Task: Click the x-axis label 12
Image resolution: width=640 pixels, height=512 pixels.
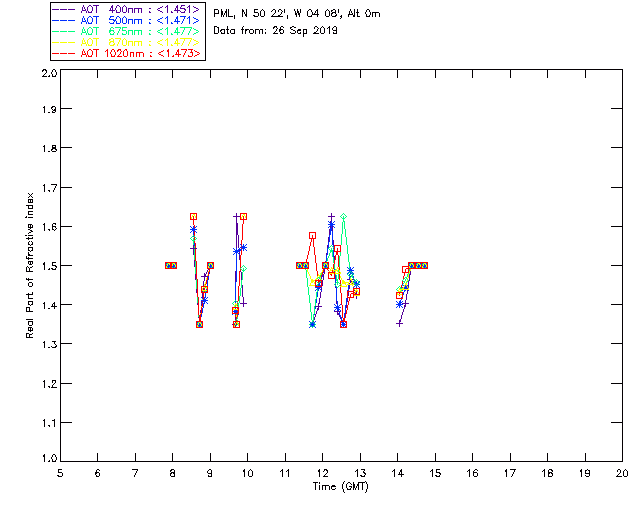Action: point(322,473)
